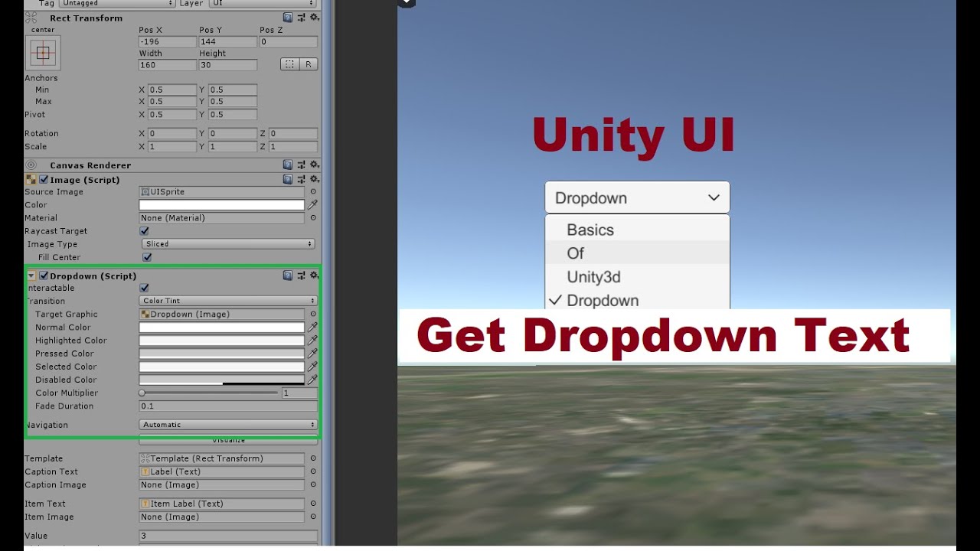Click the Pos X field
The image size is (980, 551).
click(168, 41)
